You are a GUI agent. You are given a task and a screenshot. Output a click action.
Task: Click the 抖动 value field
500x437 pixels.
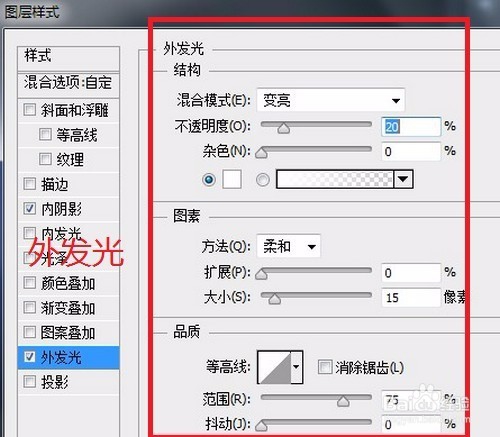[x=411, y=424]
